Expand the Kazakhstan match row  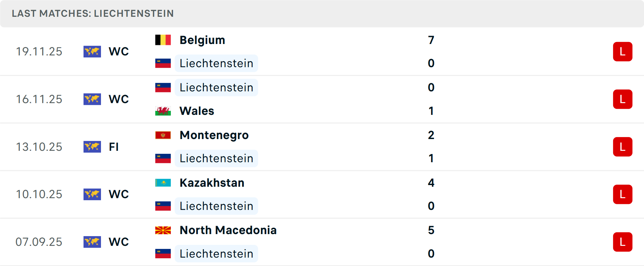pos(322,194)
